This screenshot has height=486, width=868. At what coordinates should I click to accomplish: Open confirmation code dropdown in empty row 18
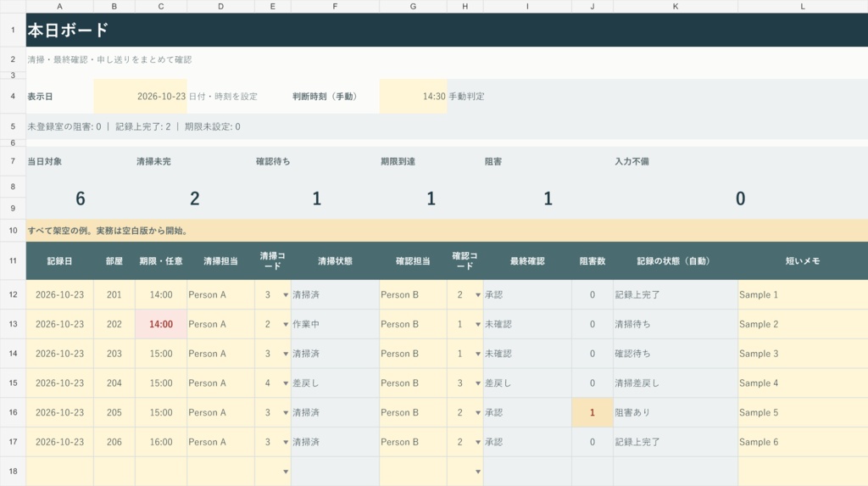click(478, 472)
